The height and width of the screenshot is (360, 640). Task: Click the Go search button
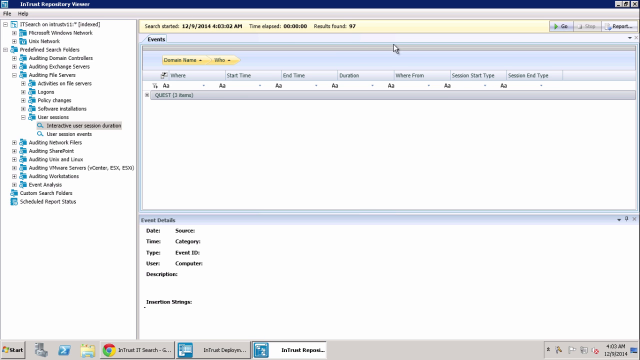561,26
